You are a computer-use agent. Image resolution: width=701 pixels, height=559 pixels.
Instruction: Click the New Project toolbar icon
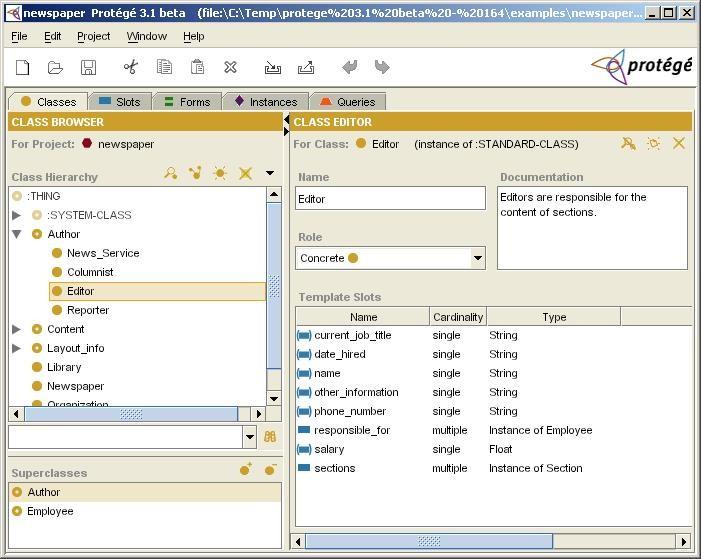pyautogui.click(x=22, y=68)
